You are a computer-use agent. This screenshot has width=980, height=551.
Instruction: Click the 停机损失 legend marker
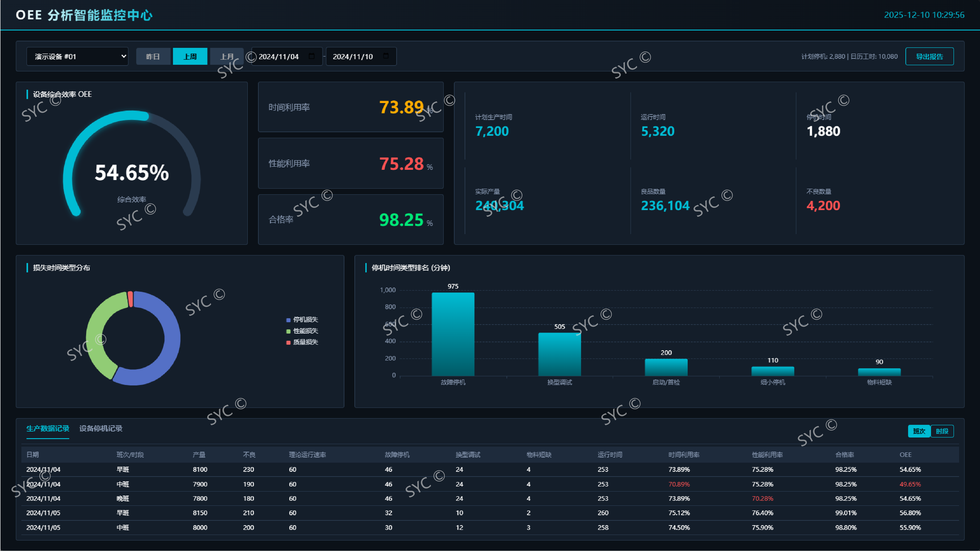[x=288, y=320]
